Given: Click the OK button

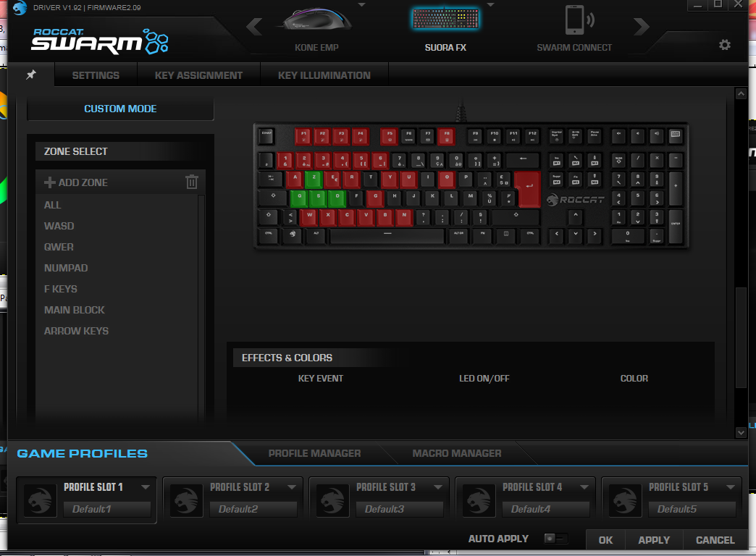Looking at the screenshot, I should click(x=605, y=540).
